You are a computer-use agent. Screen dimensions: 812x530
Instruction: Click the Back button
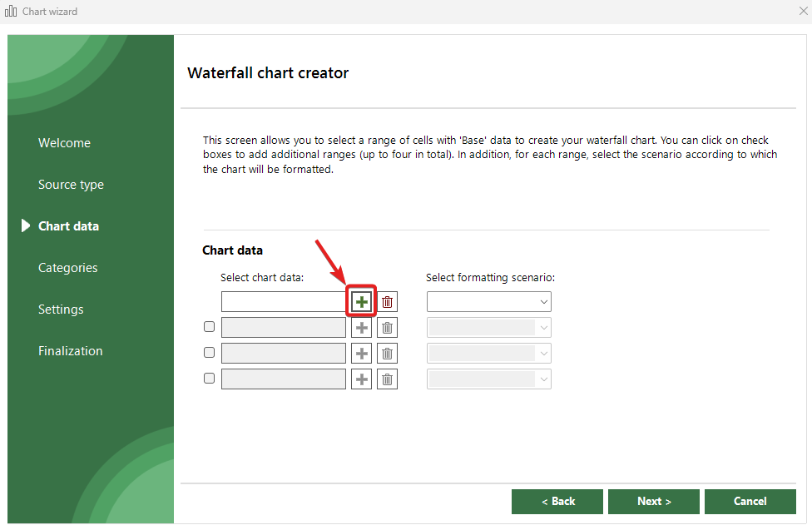point(557,501)
